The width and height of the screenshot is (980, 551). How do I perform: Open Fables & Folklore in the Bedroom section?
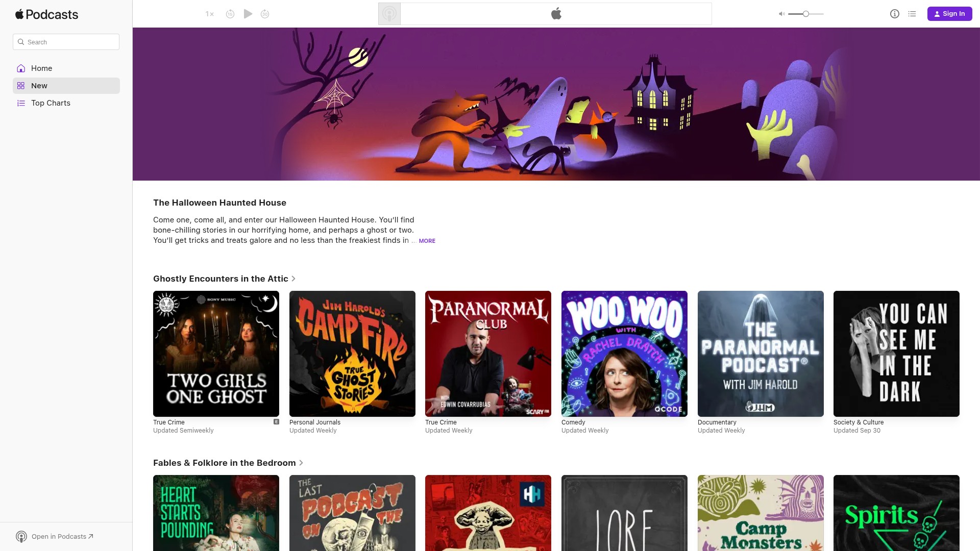(x=229, y=463)
